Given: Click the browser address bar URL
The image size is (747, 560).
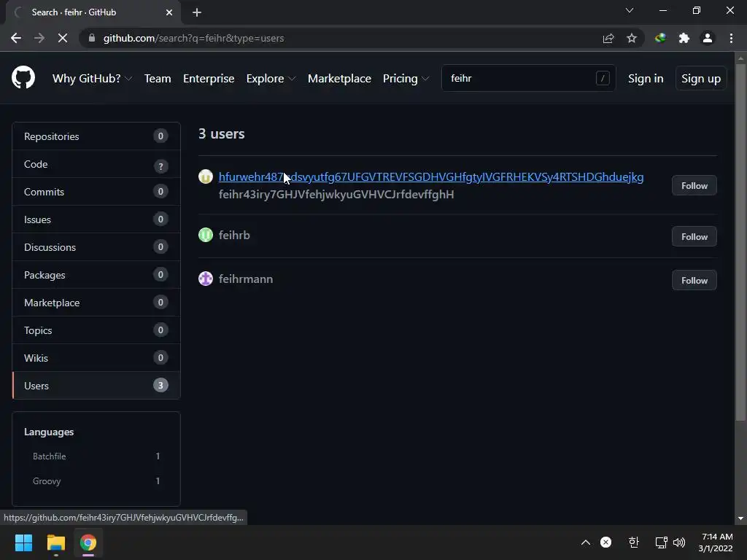Looking at the screenshot, I should pos(193,38).
